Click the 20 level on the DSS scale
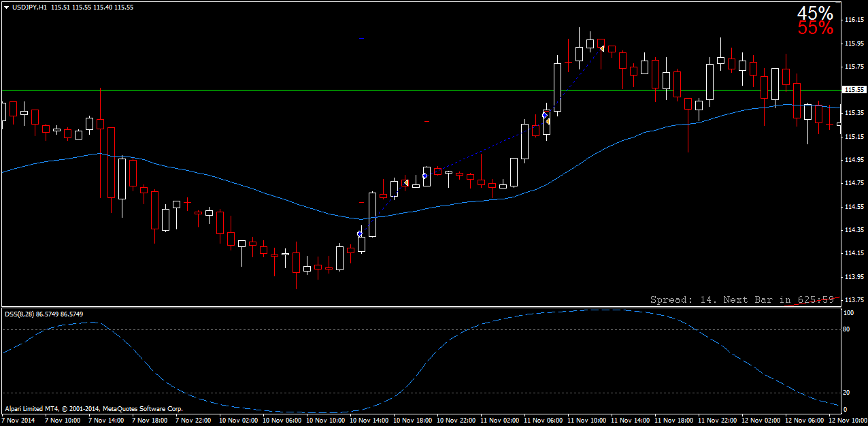 [848, 393]
